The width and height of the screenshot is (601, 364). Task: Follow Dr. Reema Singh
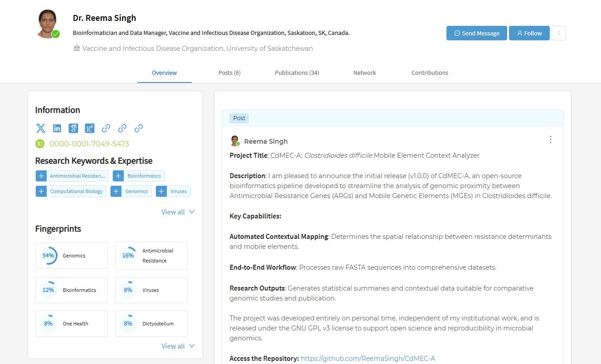click(x=529, y=33)
